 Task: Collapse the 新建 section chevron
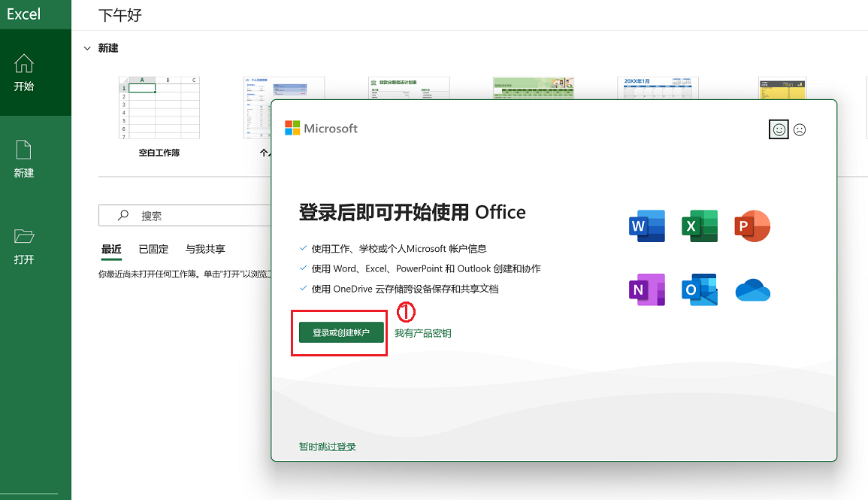87,48
